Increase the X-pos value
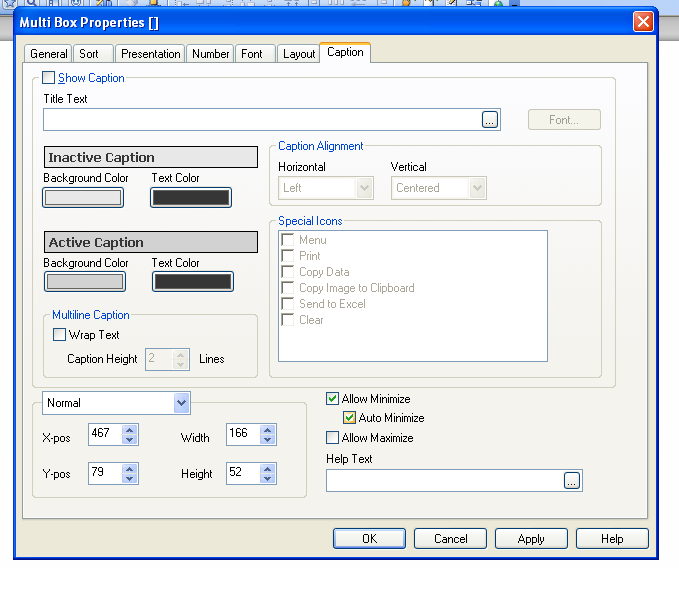The image size is (679, 601). 129,430
